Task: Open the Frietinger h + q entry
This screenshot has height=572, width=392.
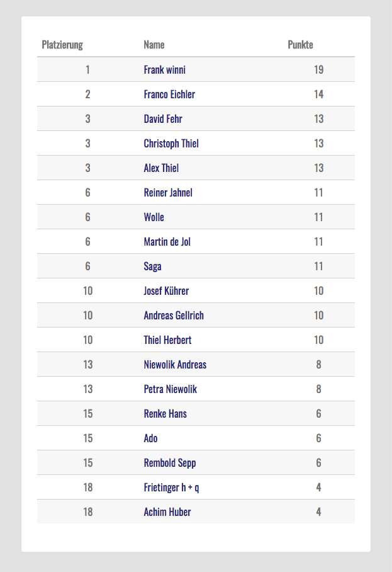Action: pos(171,488)
